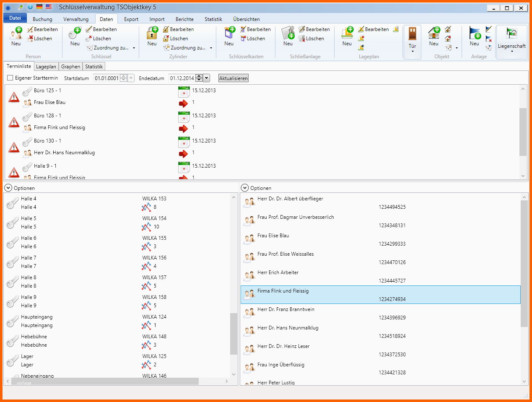This screenshot has height=402, width=532.
Task: Click Bearbeiten in the Lageplan group
Action: tap(374, 29)
